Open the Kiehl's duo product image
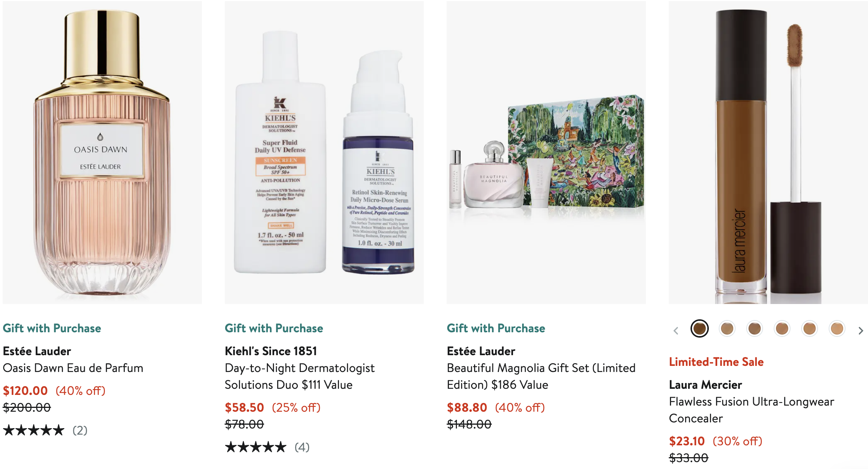The height and width of the screenshot is (469, 868). 324,152
